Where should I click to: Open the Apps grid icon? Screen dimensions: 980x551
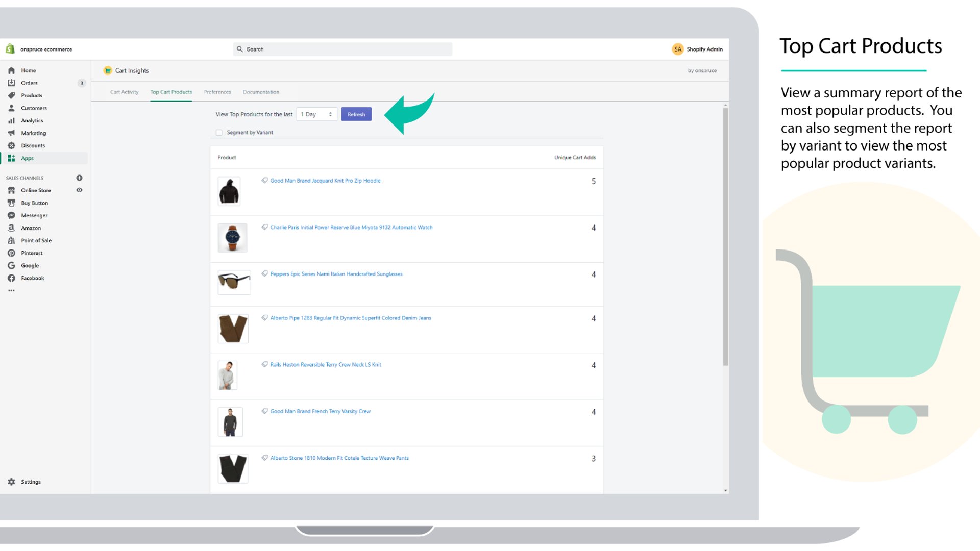tap(11, 158)
